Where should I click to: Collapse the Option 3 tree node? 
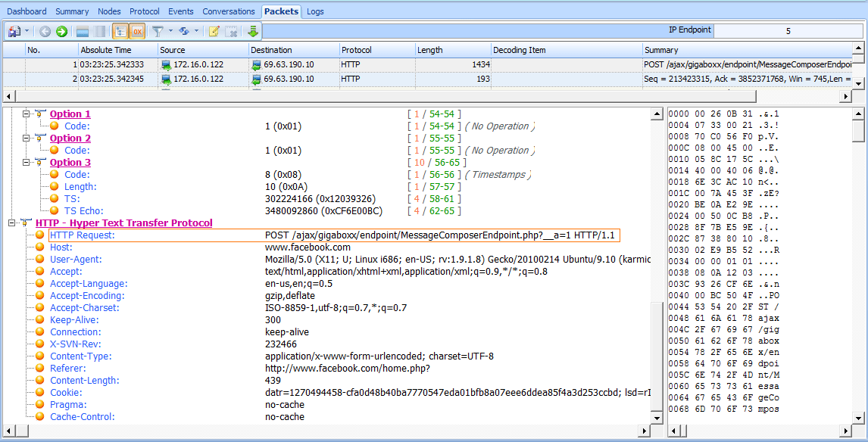[25, 163]
